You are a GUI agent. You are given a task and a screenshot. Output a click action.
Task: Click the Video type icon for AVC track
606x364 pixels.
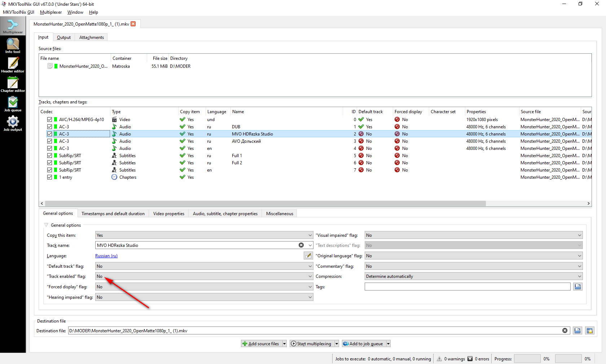click(x=114, y=119)
